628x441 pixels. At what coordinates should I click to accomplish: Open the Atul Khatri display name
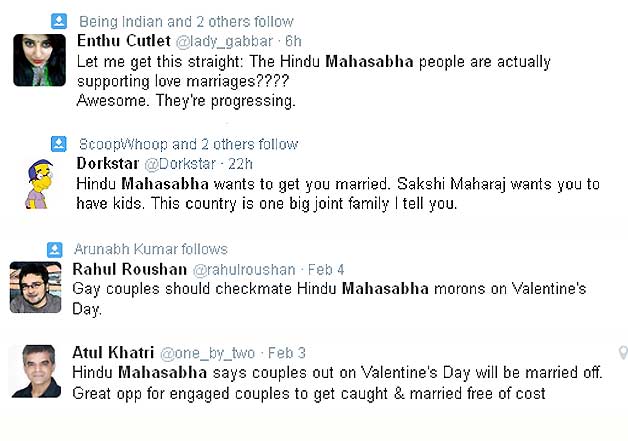coord(113,352)
